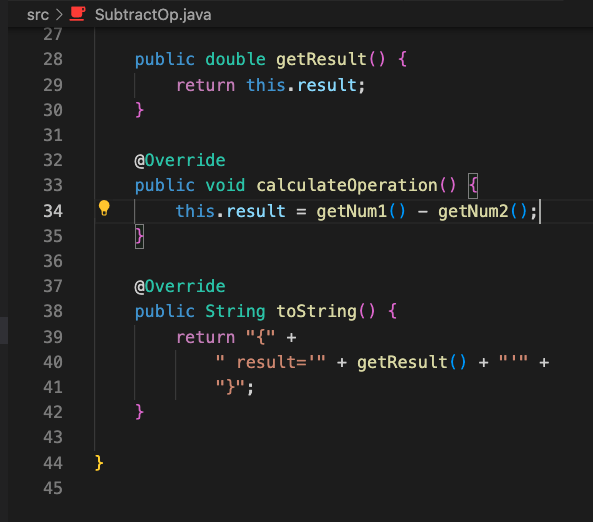
Task: Click the first @Override annotation on line 32
Action: point(180,160)
